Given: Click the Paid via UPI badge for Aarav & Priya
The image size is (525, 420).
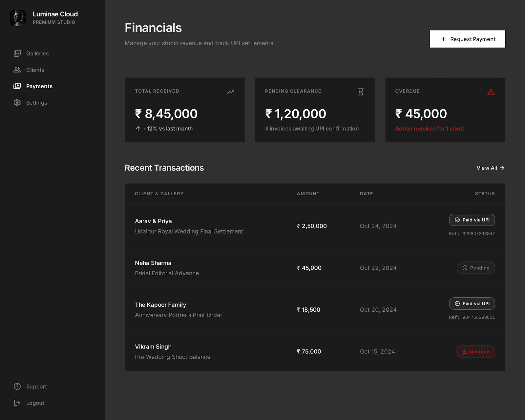Looking at the screenshot, I should (x=472, y=220).
